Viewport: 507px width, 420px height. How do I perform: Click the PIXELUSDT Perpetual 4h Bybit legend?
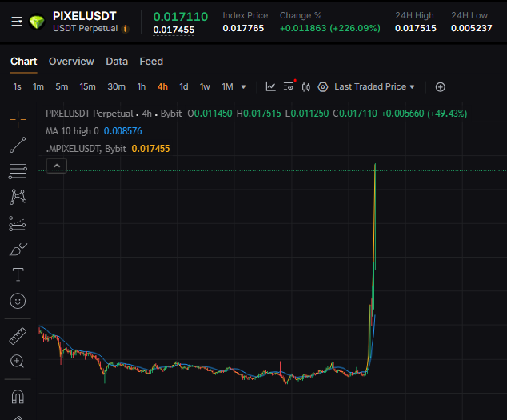(x=114, y=114)
